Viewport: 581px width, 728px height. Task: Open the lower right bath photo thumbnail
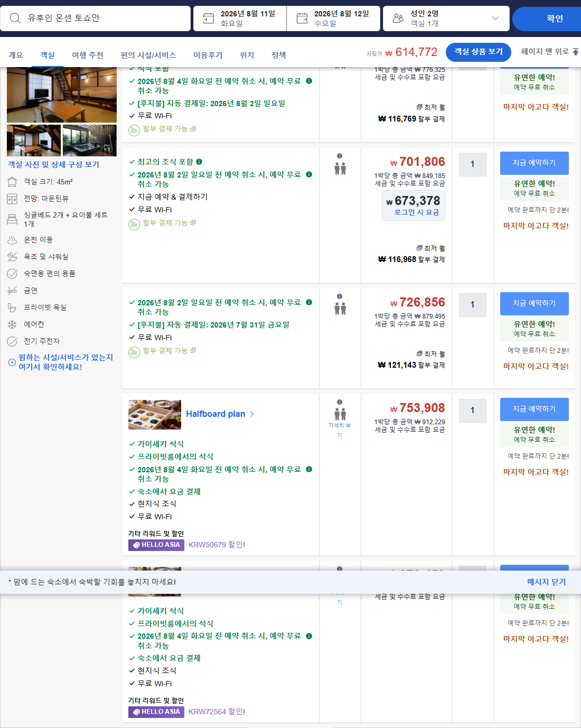[x=90, y=140]
